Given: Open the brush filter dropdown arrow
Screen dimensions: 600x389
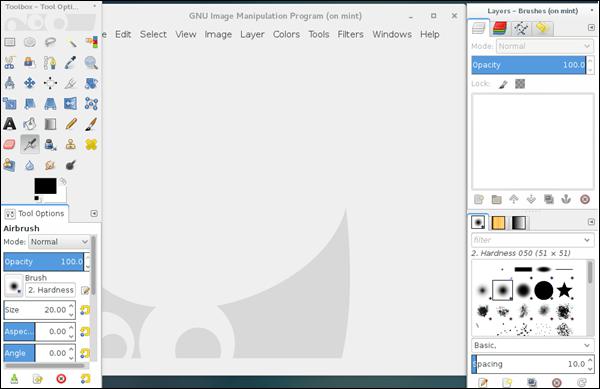Looking at the screenshot, I should 587,240.
